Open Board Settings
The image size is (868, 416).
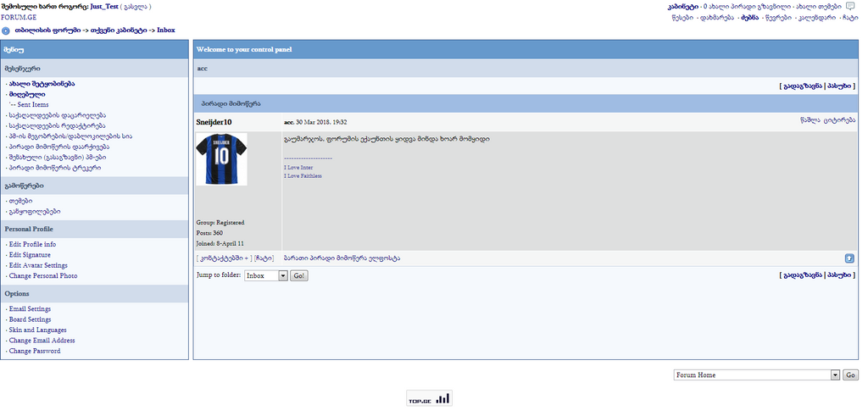pos(30,319)
